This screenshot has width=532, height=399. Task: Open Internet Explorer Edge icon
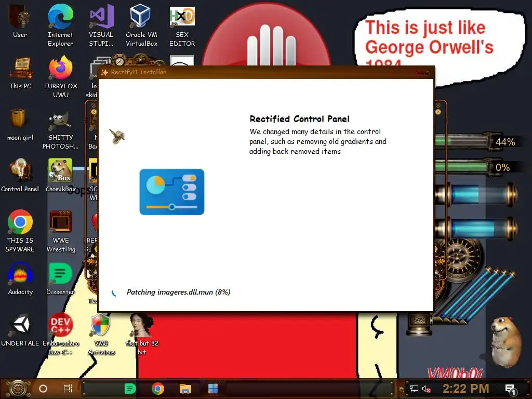tap(60, 24)
